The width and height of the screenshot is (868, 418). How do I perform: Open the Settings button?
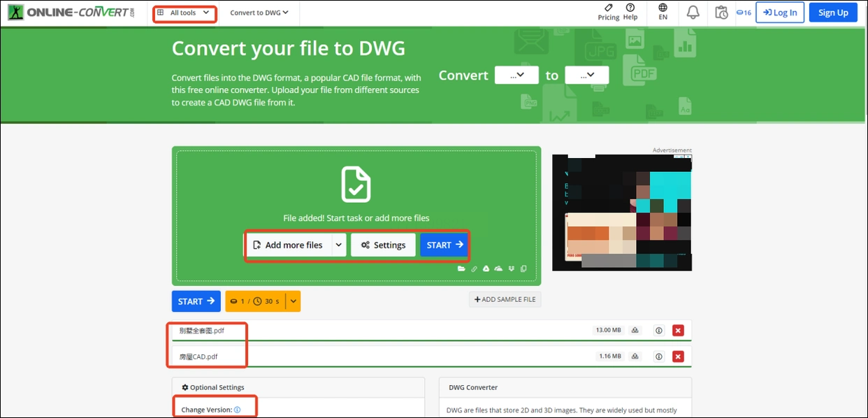point(383,245)
